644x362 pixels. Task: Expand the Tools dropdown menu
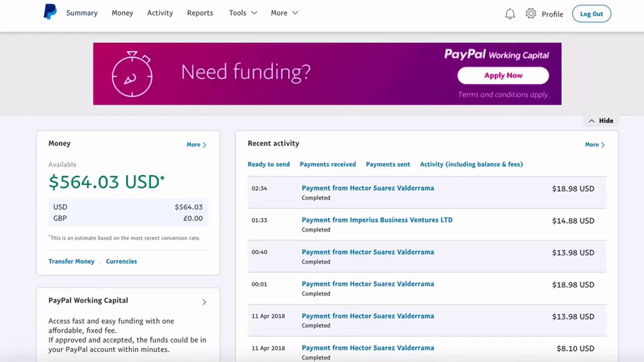[x=243, y=13]
